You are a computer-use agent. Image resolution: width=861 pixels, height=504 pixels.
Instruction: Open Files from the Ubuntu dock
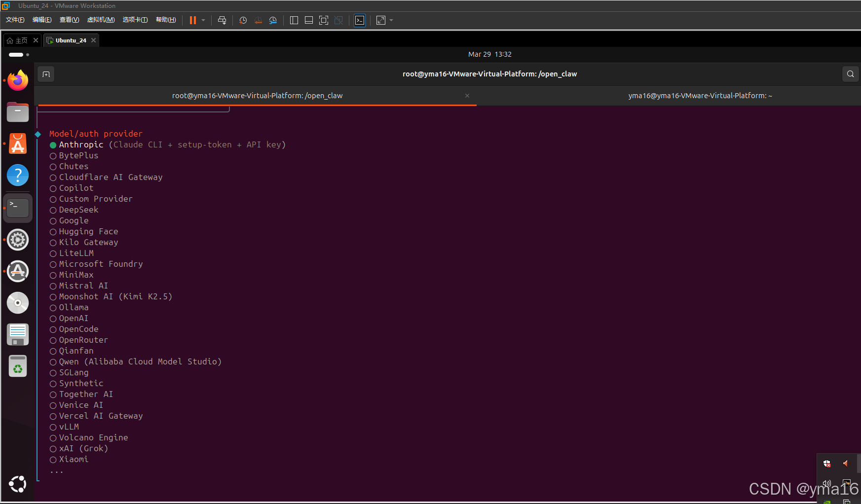point(18,112)
